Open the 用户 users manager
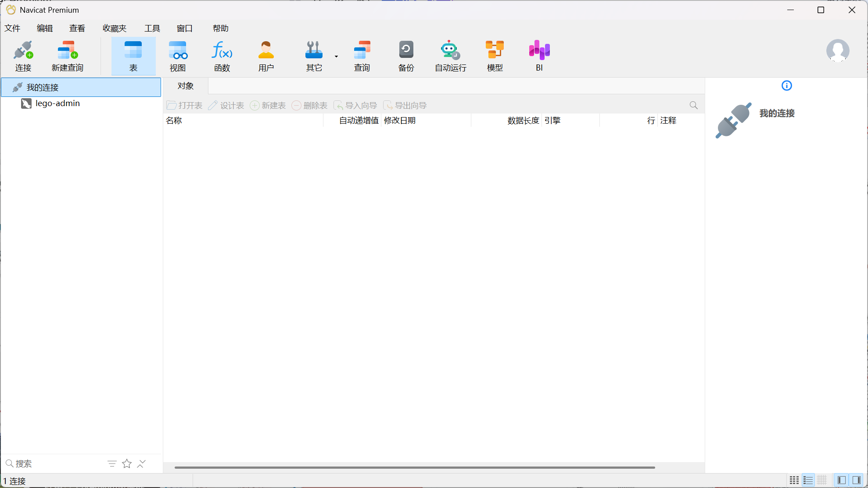Image resolution: width=868 pixels, height=488 pixels. click(x=266, y=55)
